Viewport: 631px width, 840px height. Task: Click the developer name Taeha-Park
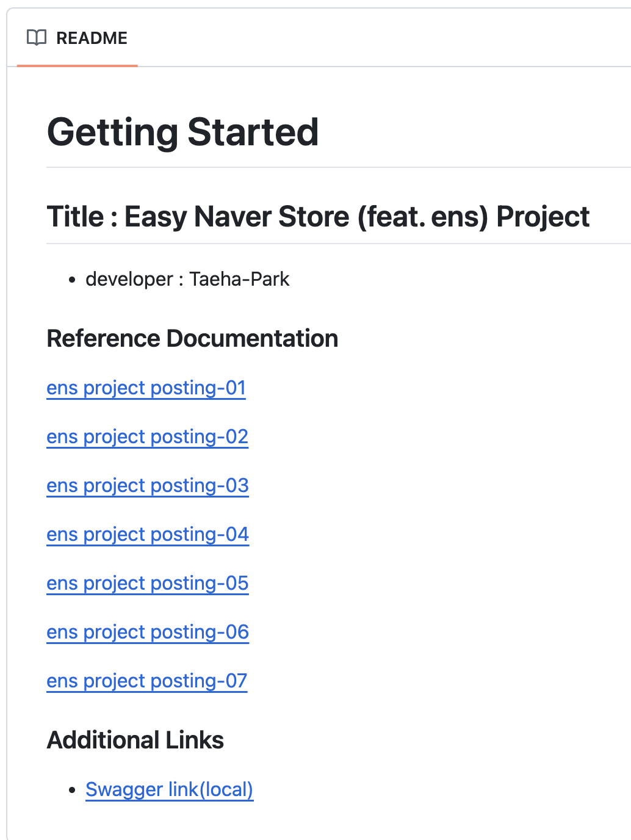239,279
